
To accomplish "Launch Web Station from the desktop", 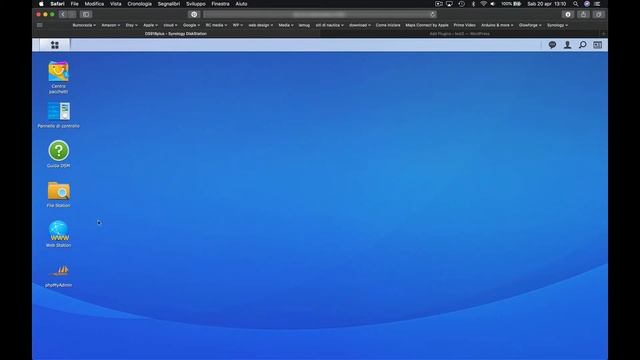I will [58, 234].
